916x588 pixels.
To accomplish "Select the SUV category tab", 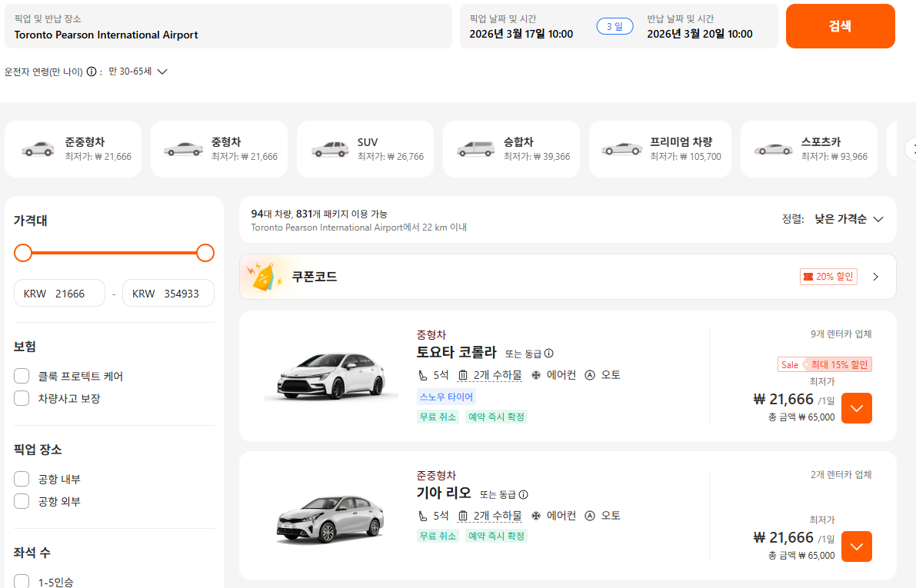I will click(365, 149).
